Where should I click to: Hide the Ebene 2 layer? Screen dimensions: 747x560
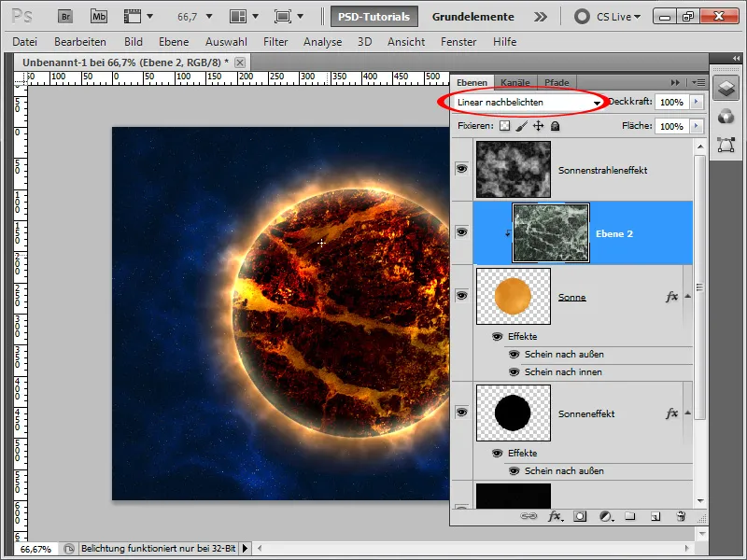pyautogui.click(x=461, y=231)
